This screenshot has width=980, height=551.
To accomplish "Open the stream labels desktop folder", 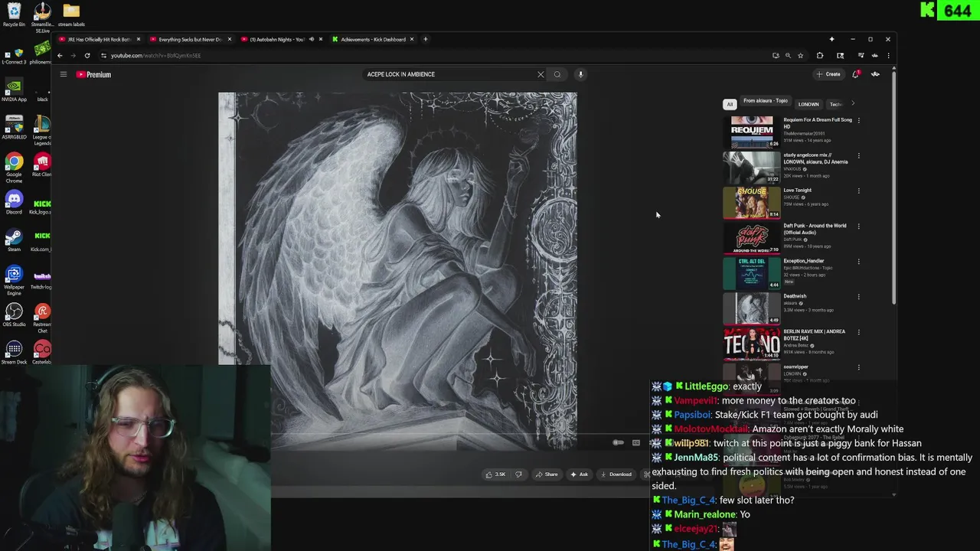I will [x=71, y=15].
